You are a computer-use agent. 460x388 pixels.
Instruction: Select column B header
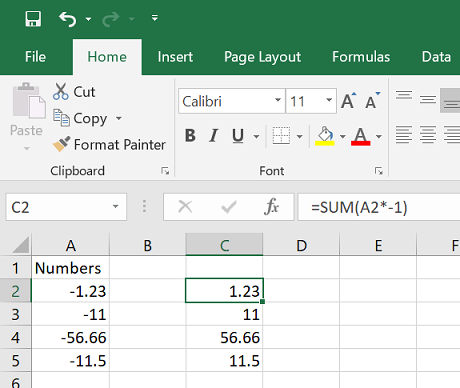[x=148, y=246]
